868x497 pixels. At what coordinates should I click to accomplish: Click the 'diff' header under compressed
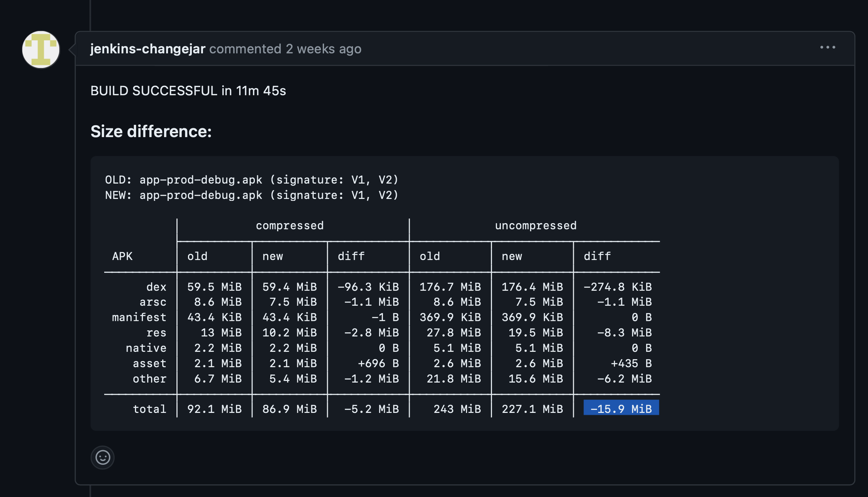coord(351,256)
